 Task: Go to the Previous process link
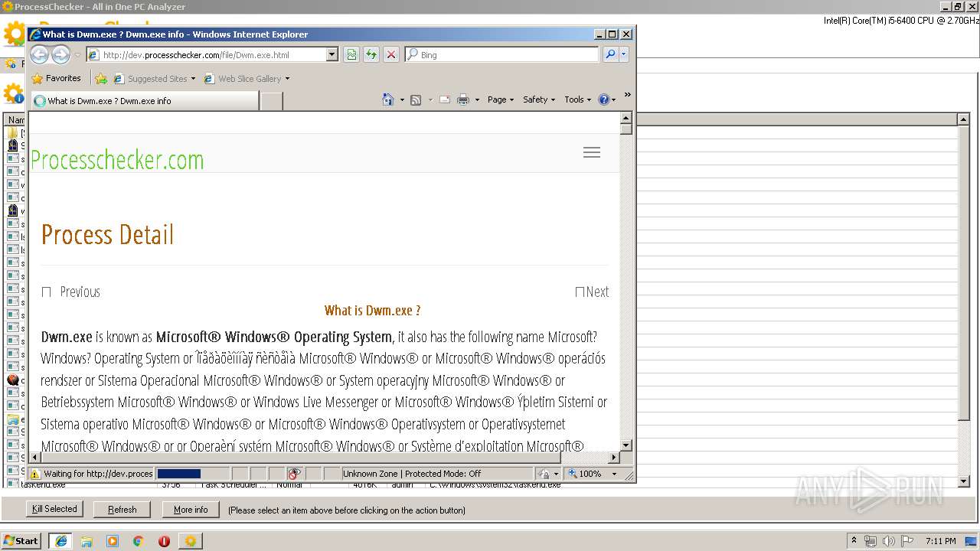pyautogui.click(x=71, y=292)
